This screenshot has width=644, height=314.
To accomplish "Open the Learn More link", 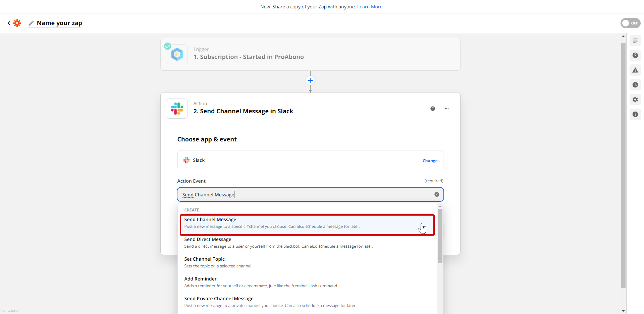I will point(370,7).
